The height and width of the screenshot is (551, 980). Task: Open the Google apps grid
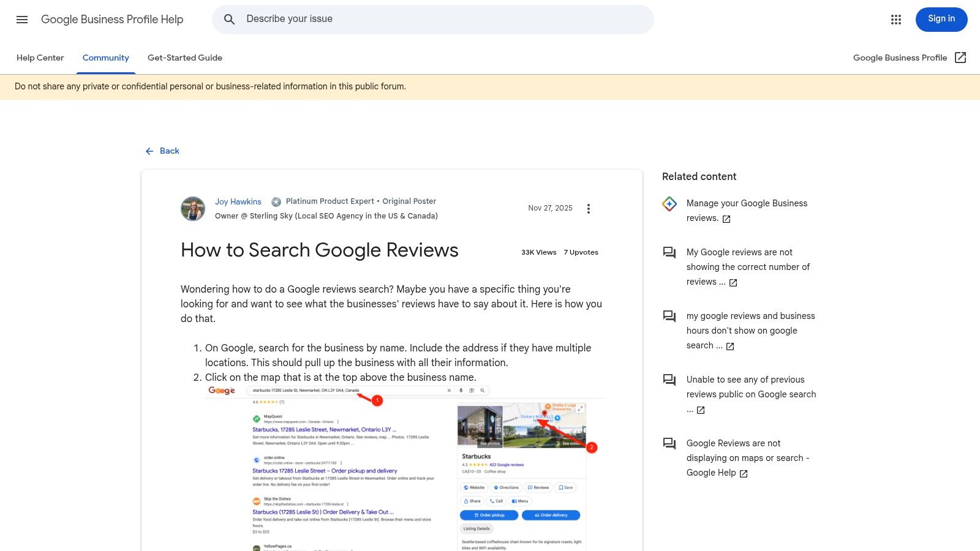(x=896, y=20)
